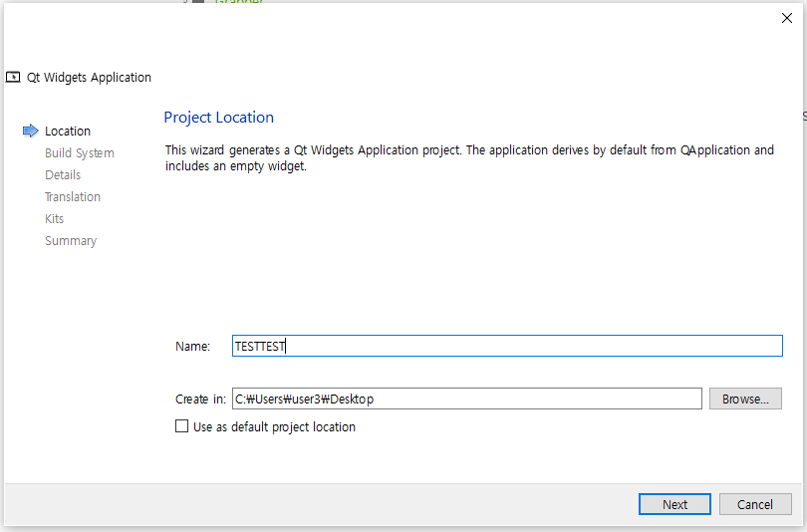Click the Qt Widgets Application title text
The width and height of the screenshot is (807, 532).
[90, 77]
